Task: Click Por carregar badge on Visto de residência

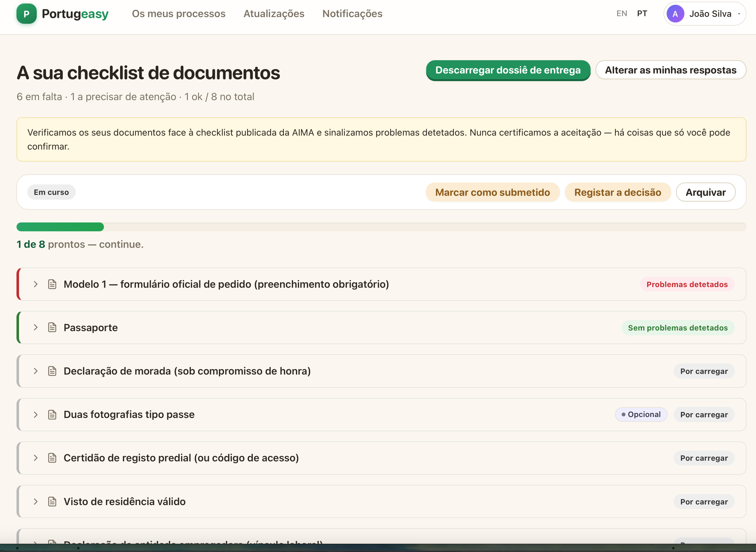Action: (x=704, y=502)
